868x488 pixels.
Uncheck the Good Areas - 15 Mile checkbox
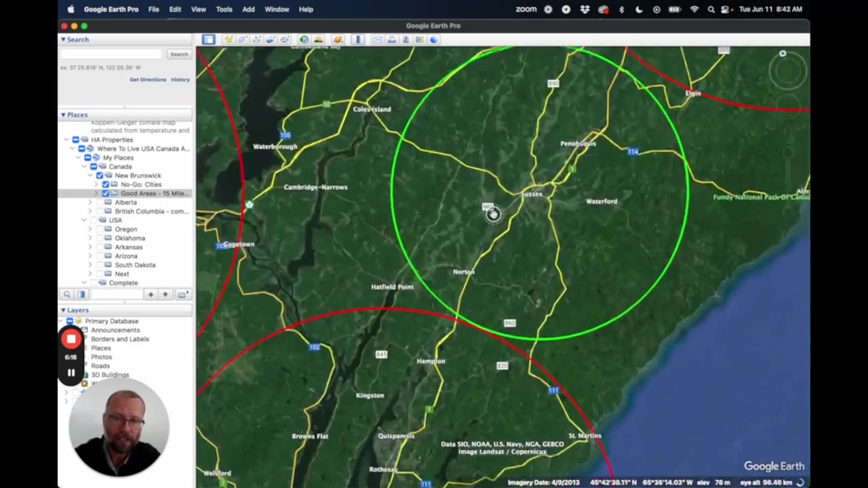(x=105, y=193)
